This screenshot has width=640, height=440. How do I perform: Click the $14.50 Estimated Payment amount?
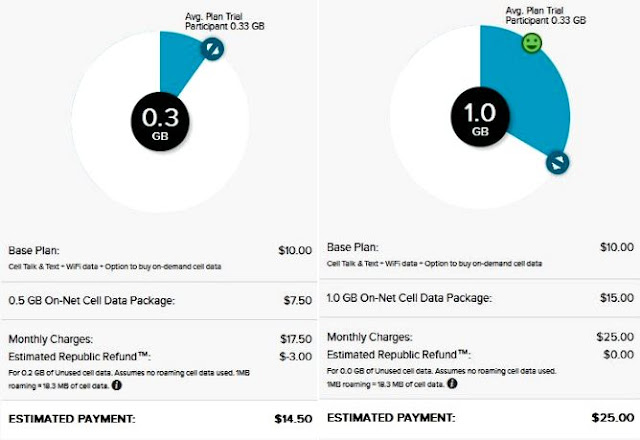click(x=293, y=419)
